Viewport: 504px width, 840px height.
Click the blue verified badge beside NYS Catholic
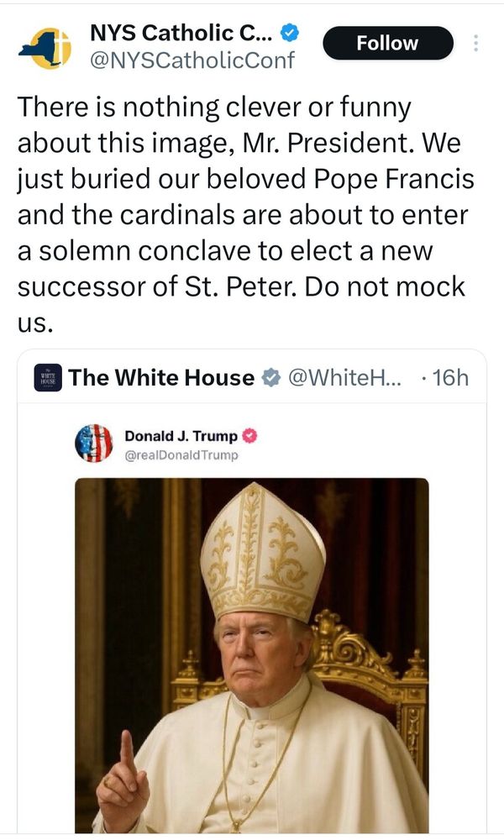pyautogui.click(x=290, y=34)
